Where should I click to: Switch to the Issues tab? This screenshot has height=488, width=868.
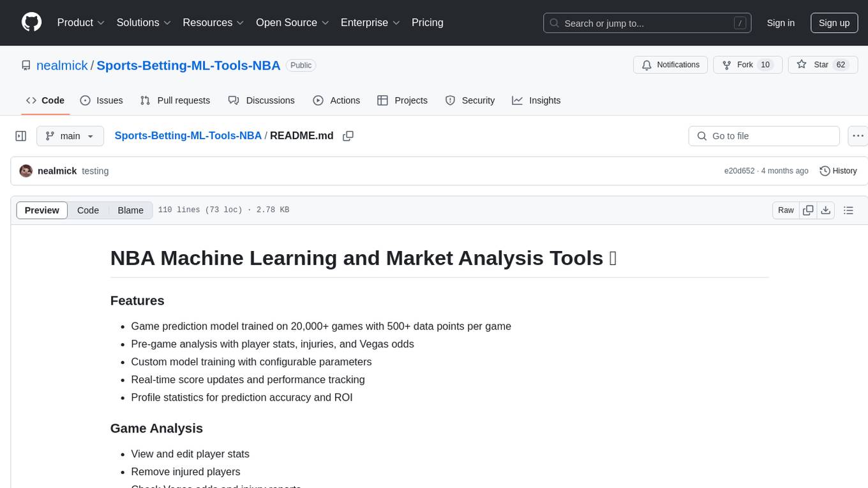[101, 100]
